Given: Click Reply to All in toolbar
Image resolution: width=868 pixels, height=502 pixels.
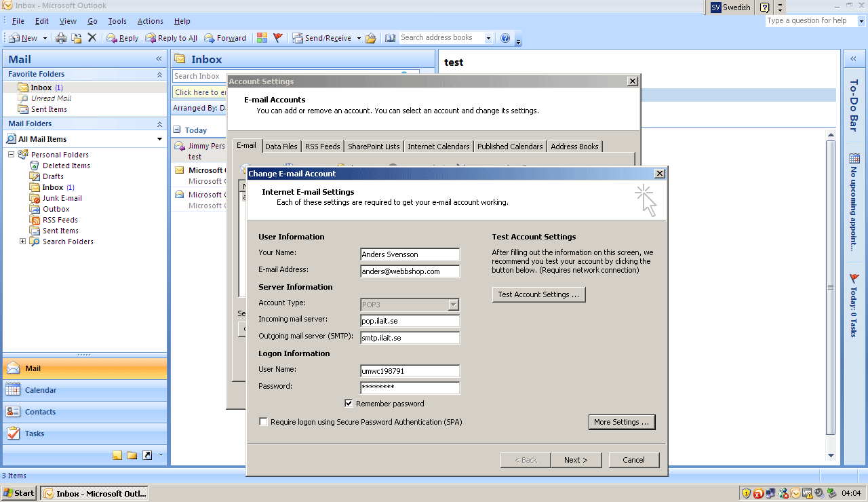Looking at the screenshot, I should tap(172, 38).
